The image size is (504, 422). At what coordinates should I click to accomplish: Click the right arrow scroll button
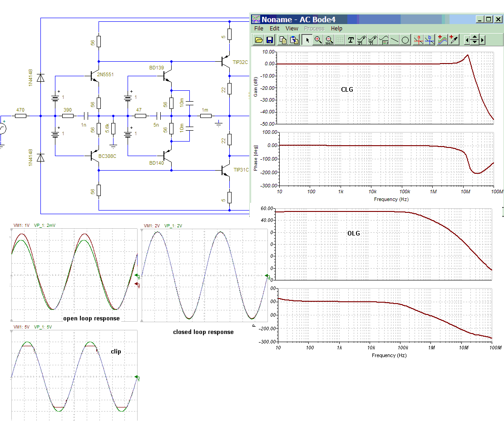tap(482, 40)
